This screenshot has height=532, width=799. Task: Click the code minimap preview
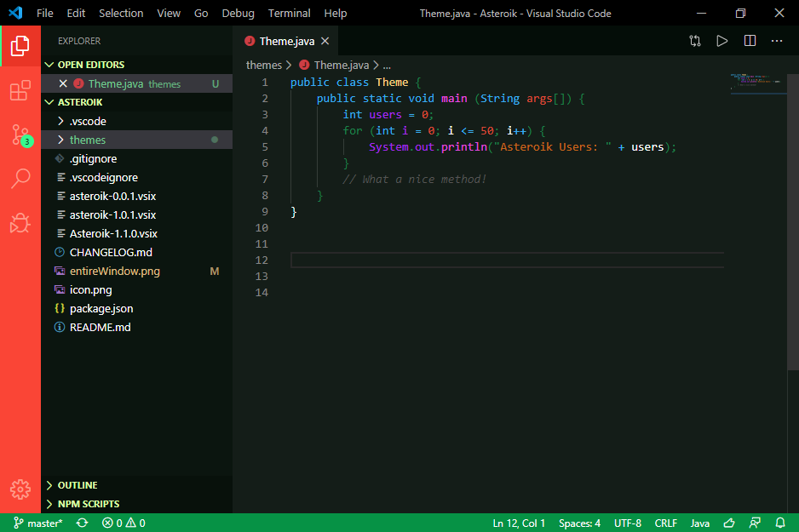point(758,83)
